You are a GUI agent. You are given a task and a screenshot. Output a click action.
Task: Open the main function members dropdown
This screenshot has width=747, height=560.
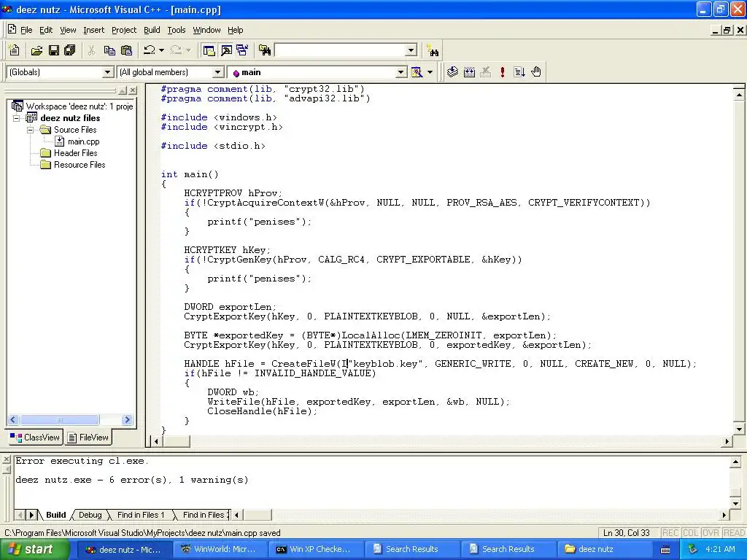click(401, 72)
